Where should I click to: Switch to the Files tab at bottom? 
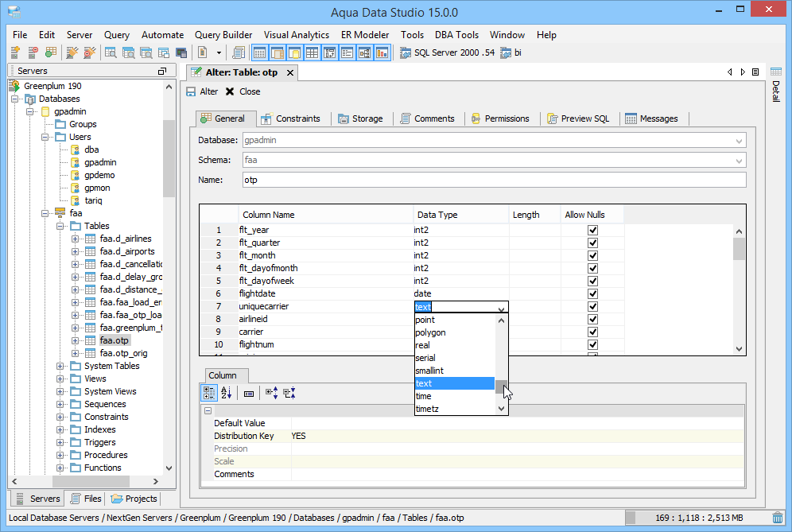click(87, 499)
